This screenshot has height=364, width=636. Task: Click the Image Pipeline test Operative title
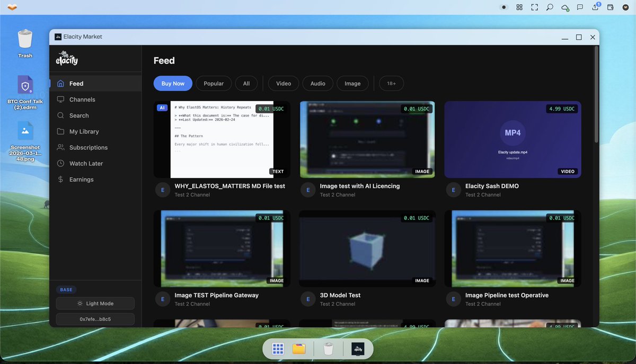click(x=507, y=295)
